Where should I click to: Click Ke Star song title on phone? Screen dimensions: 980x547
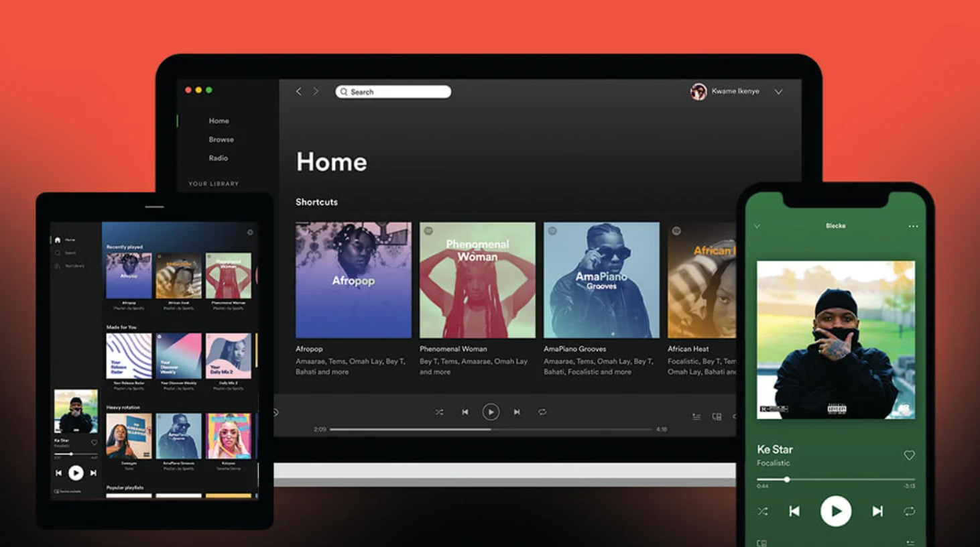pyautogui.click(x=775, y=449)
